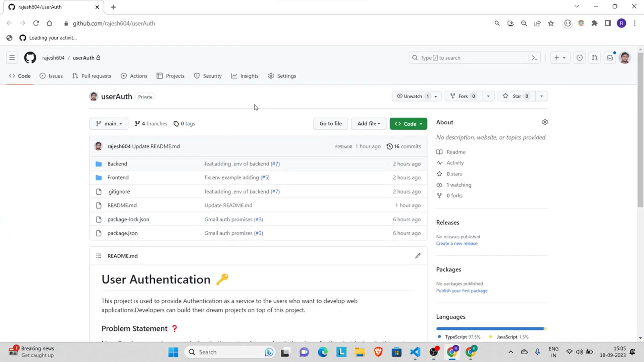Open the green Code dropdown
This screenshot has height=362, width=644.
coord(408,124)
